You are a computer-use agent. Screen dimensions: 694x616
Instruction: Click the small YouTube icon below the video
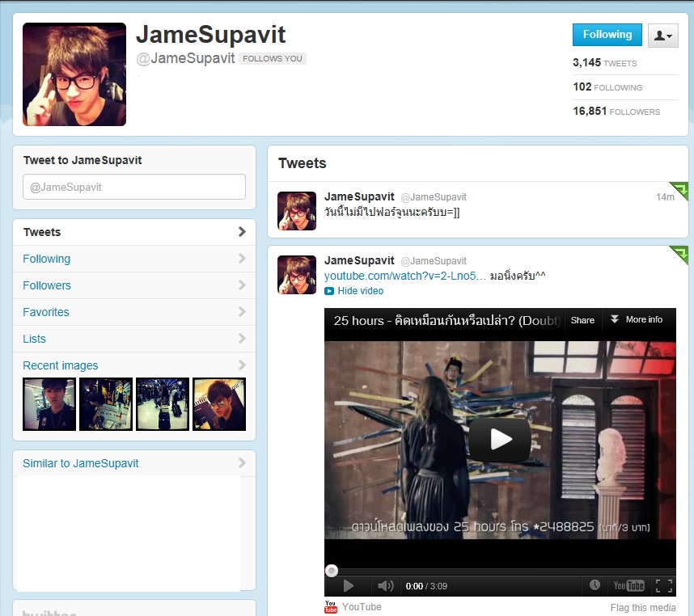(x=331, y=607)
